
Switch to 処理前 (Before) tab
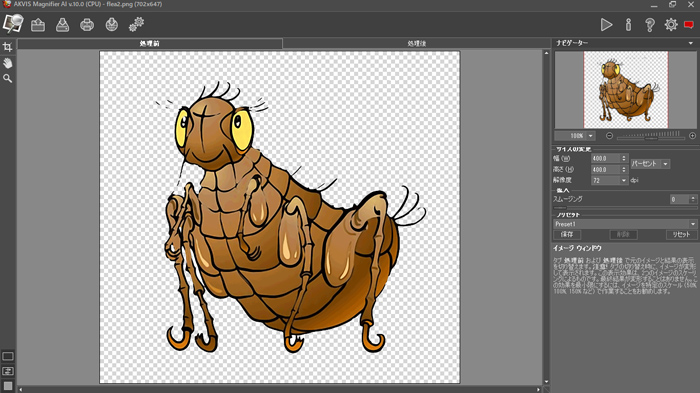150,43
